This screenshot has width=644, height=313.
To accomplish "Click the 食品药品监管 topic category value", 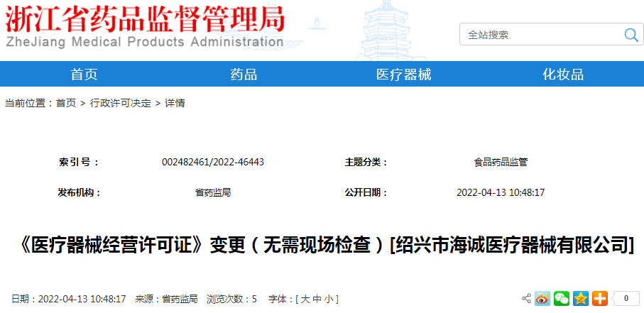I will (x=501, y=163).
